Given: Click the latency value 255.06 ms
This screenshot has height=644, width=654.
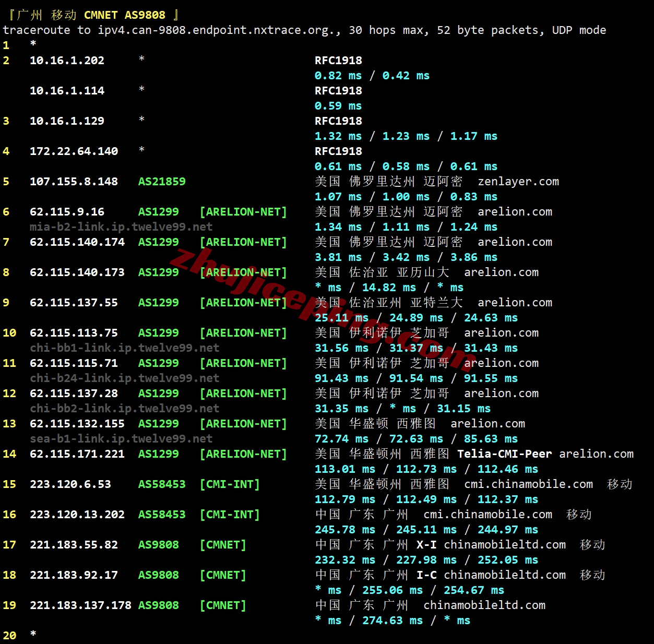Looking at the screenshot, I should coord(393,590).
